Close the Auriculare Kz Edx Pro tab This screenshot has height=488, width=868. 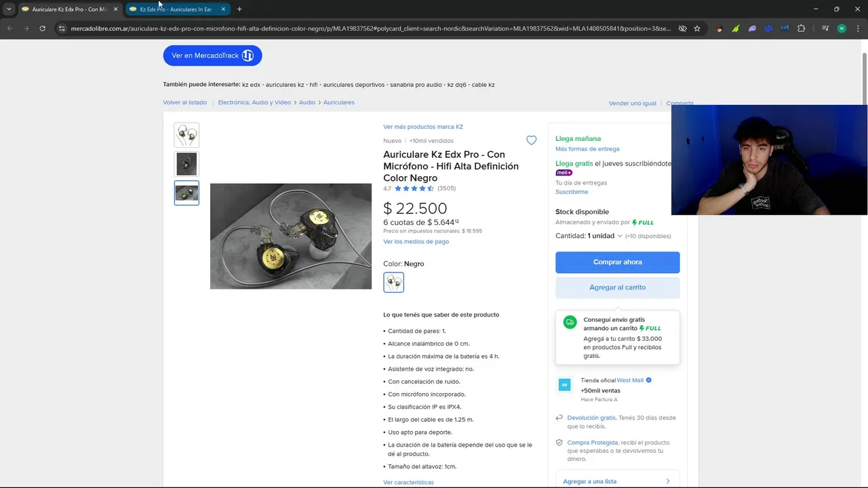coord(115,9)
